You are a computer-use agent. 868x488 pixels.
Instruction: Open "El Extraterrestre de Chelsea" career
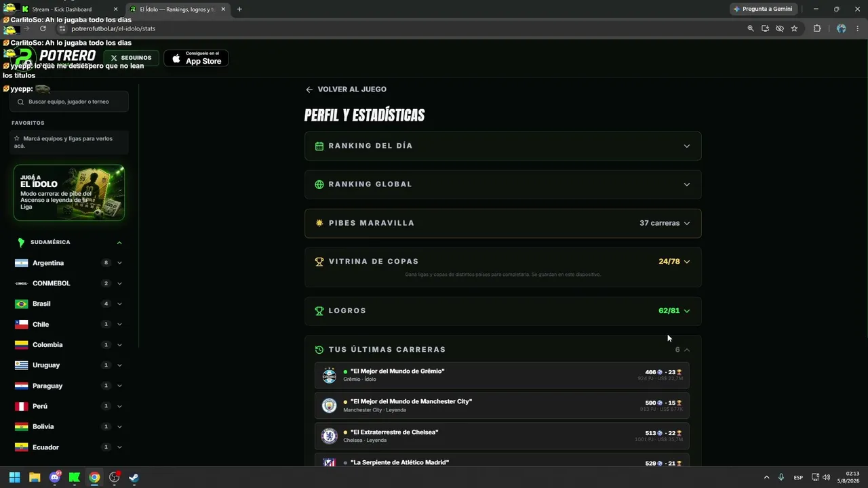pyautogui.click(x=502, y=436)
